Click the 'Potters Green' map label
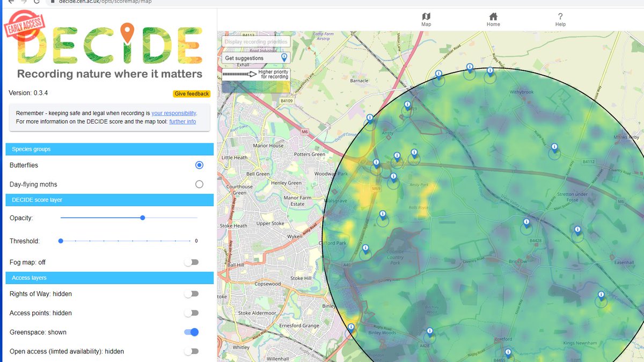This screenshot has width=644, height=362. click(x=310, y=154)
